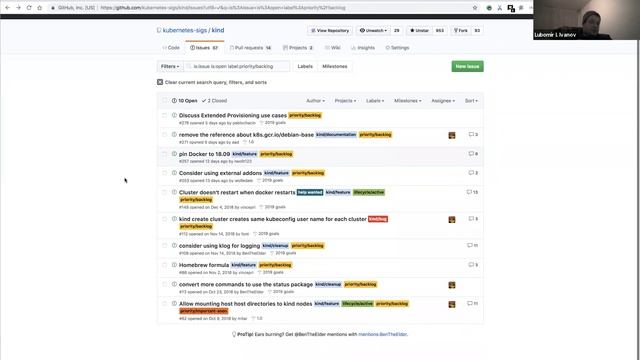Click the View Repository button
The image size is (640, 360).
coord(330,31)
